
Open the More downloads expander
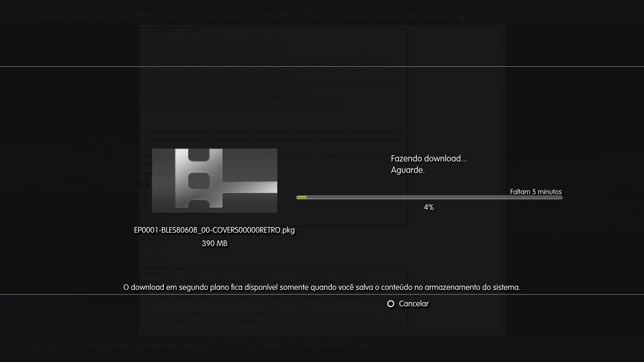[x=149, y=164]
